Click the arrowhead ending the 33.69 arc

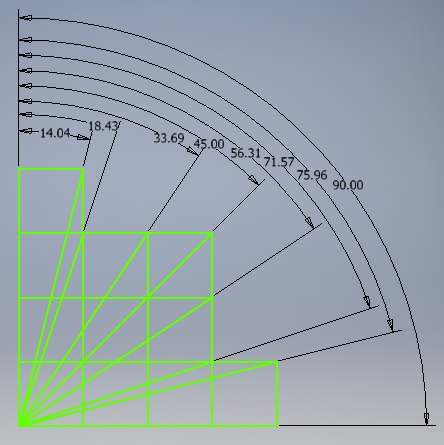(x=193, y=152)
